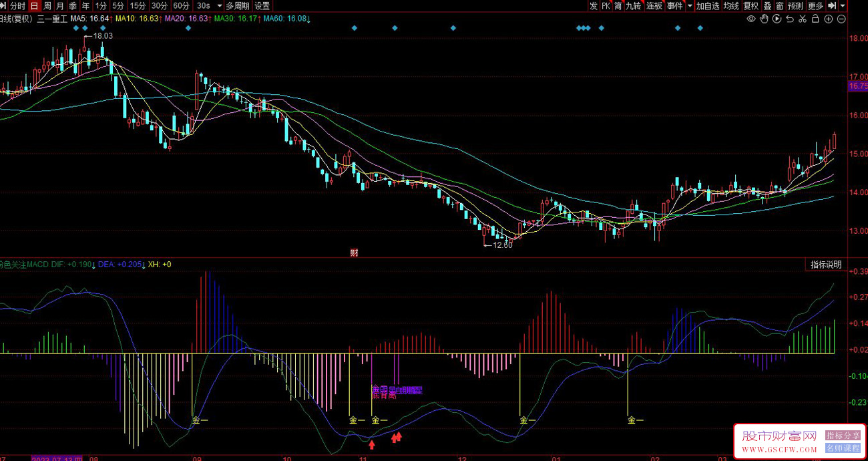Image resolution: width=868 pixels, height=461 pixels.
Task: Open the 复权 price adjustment option
Action: coord(751,6)
